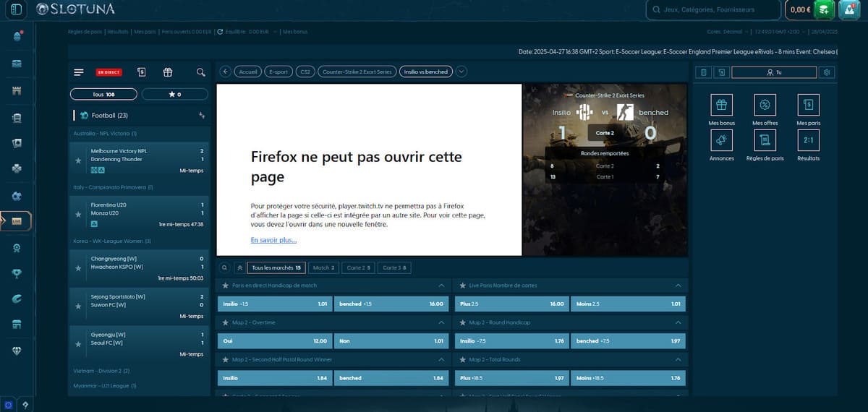Collapse all markets double-chevron icon

(239, 267)
